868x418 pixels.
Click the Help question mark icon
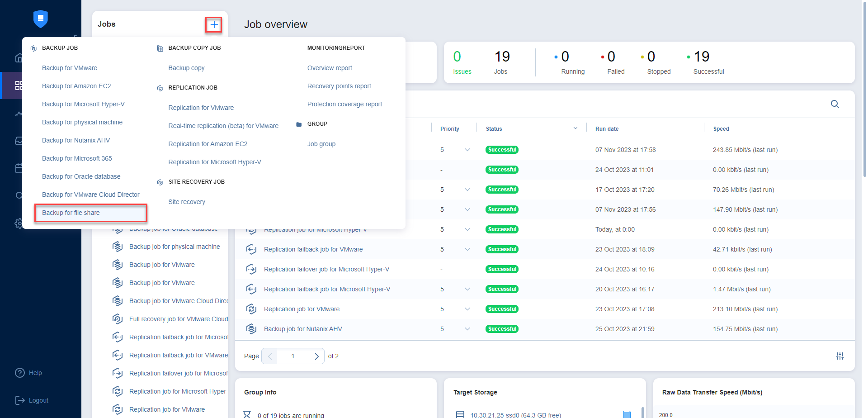20,373
